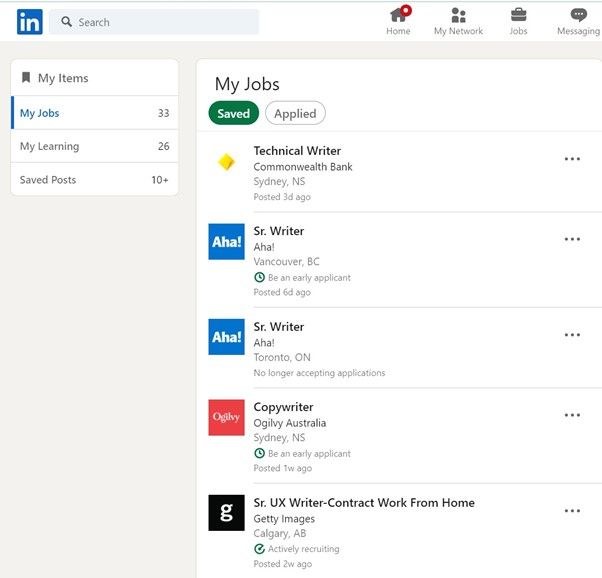The width and height of the screenshot is (602, 578).
Task: Go to the Jobs briefcase icon
Action: point(518,15)
